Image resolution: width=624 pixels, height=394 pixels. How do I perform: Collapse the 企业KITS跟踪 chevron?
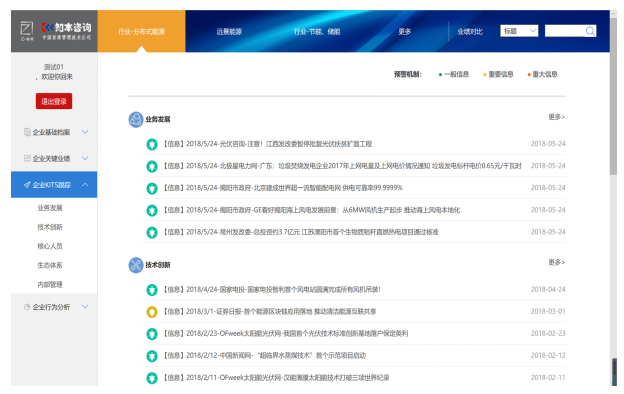(85, 184)
